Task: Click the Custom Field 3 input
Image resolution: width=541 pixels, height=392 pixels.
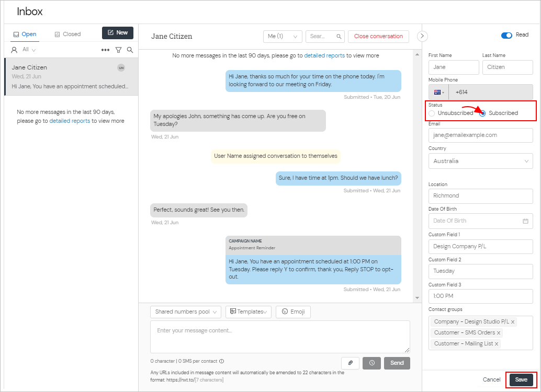Action: [x=481, y=296]
